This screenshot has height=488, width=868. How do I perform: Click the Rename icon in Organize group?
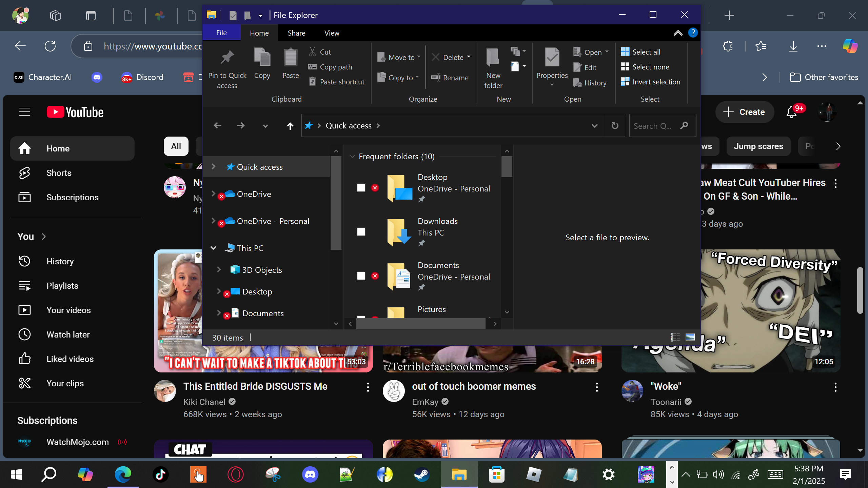pos(436,78)
